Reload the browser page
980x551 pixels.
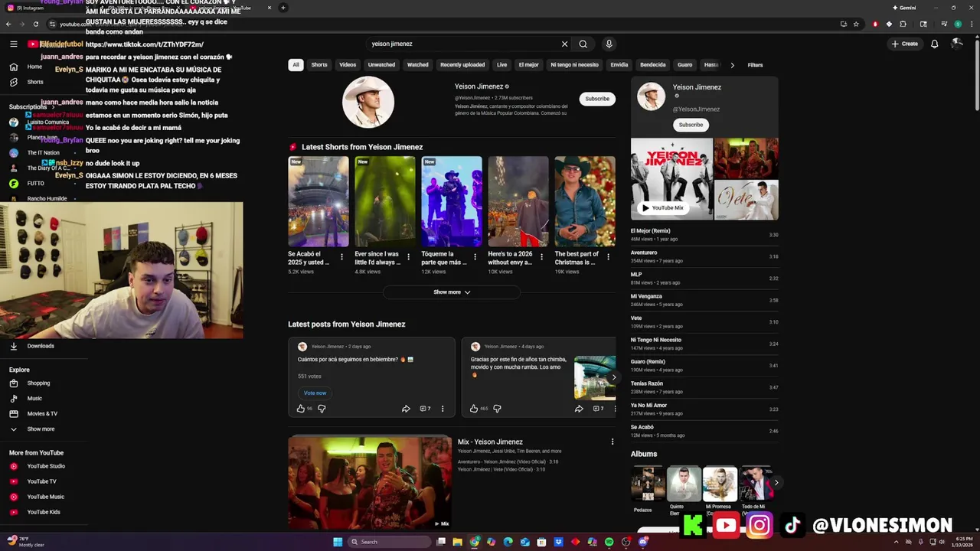click(x=35, y=24)
